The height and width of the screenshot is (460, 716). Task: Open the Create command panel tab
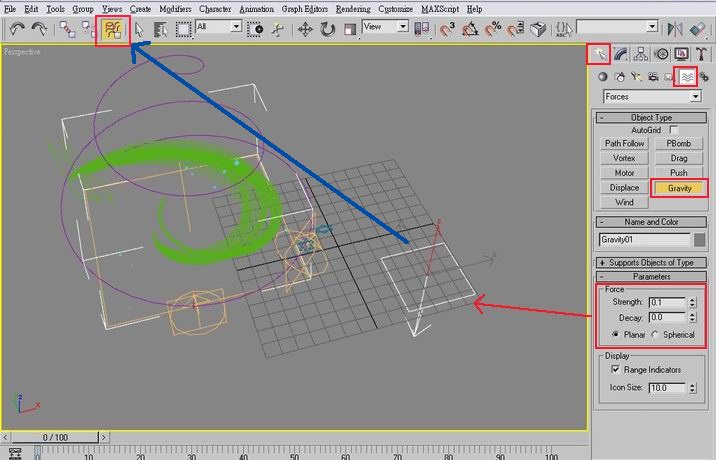(x=599, y=54)
